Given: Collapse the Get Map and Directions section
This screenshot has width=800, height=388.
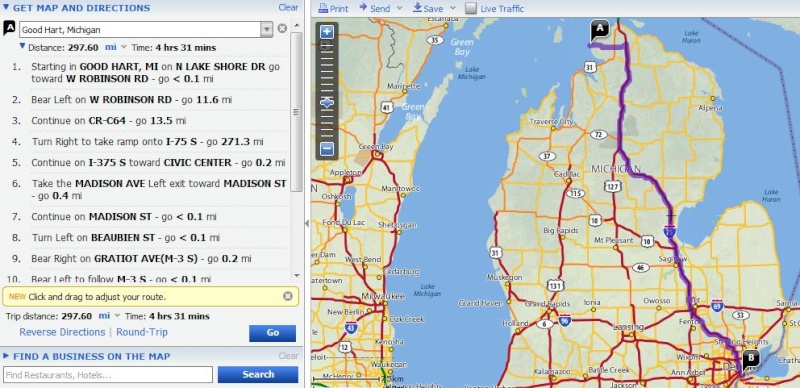Looking at the screenshot, I should coord(6,8).
